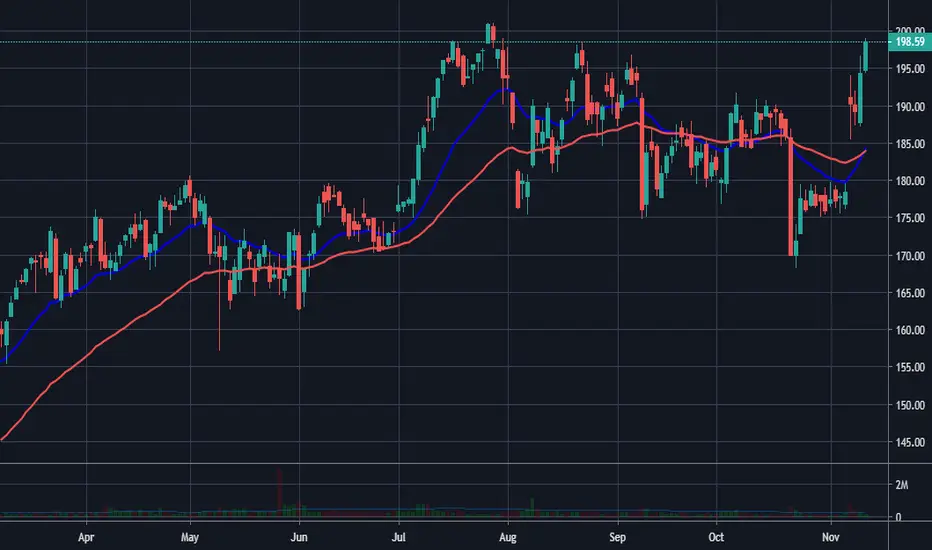932x550 pixels.
Task: Click the Apr label on time axis
Action: (x=86, y=537)
